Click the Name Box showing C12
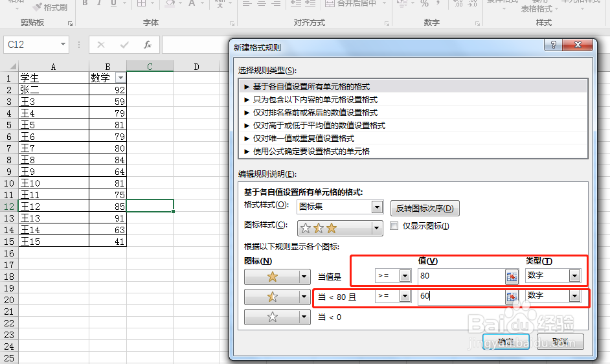The height and width of the screenshot is (364, 610). coord(32,45)
